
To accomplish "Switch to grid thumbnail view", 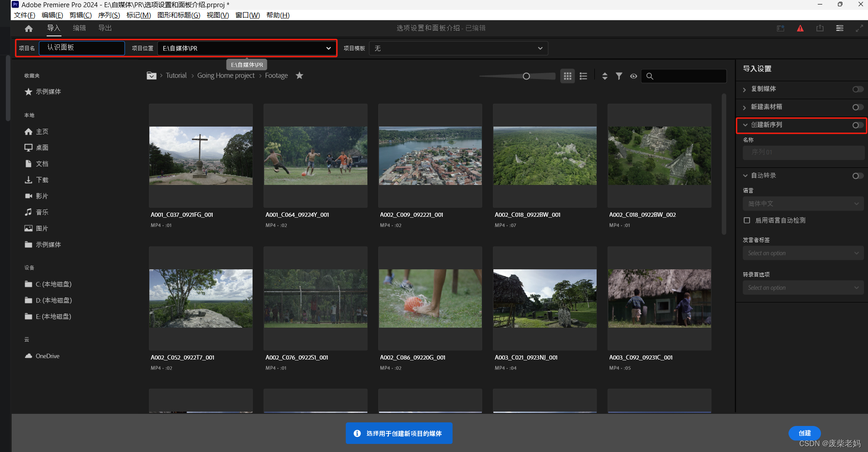I will click(x=567, y=76).
